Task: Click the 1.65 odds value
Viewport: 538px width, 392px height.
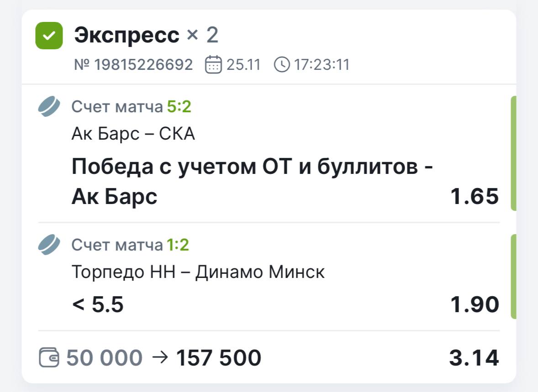Action: coord(475,197)
